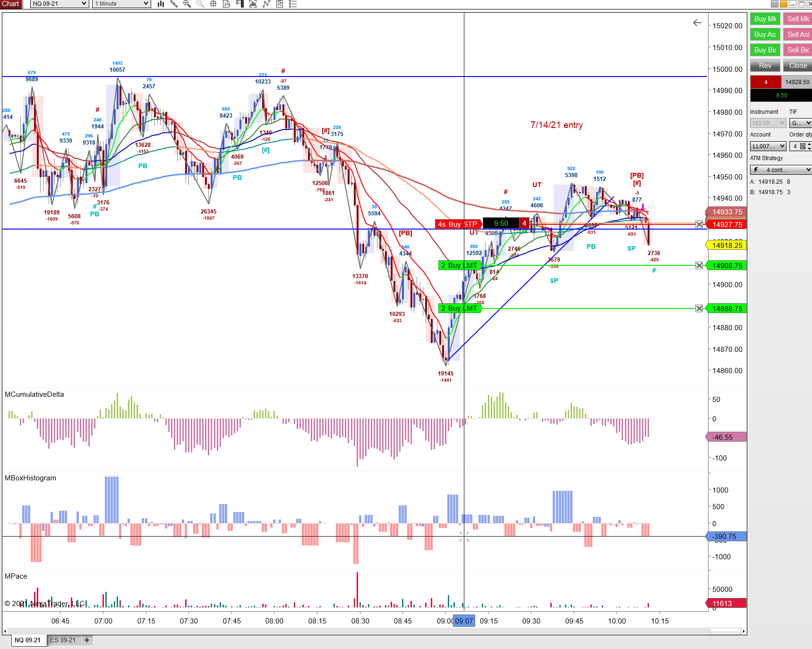Viewport: 812px width, 649px height.
Task: Click the Rev reverse position button
Action: point(765,66)
